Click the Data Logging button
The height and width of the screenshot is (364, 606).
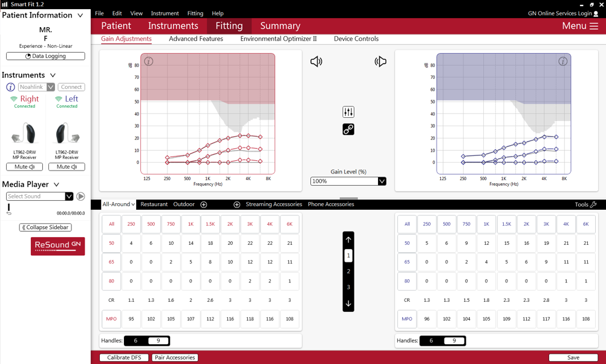(x=45, y=56)
